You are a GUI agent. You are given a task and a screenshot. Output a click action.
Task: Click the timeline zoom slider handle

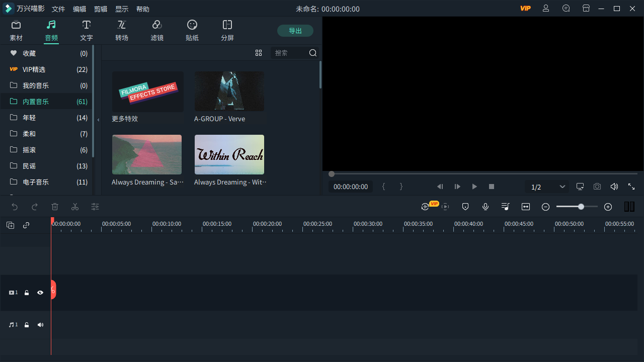tap(581, 207)
